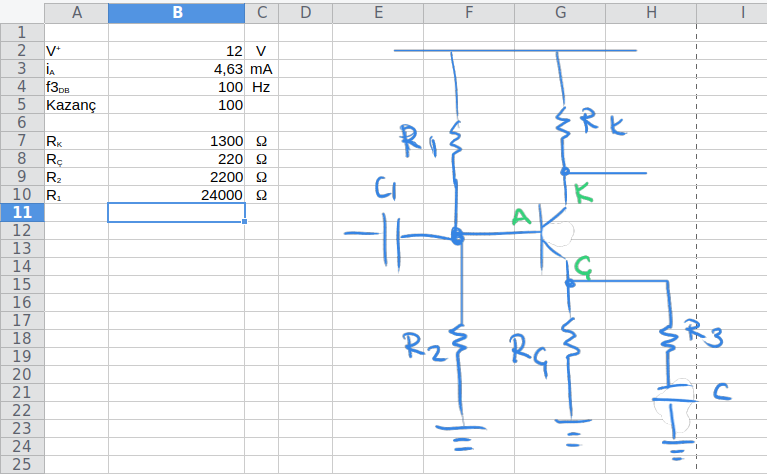The height and width of the screenshot is (474, 767).
Task: Click the R1 label cell
Action: tap(76, 195)
